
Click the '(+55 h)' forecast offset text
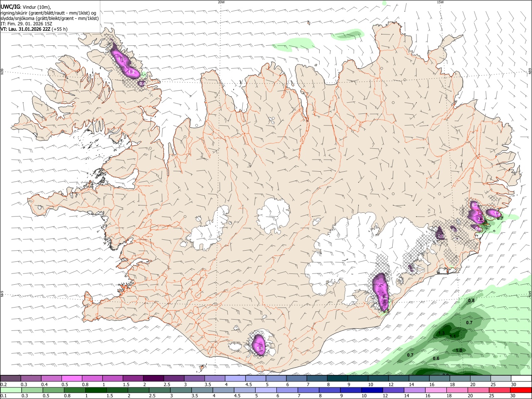click(60, 29)
